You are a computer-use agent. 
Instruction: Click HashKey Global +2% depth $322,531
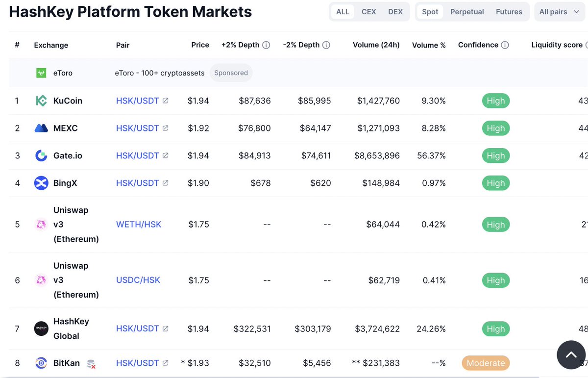(252, 328)
